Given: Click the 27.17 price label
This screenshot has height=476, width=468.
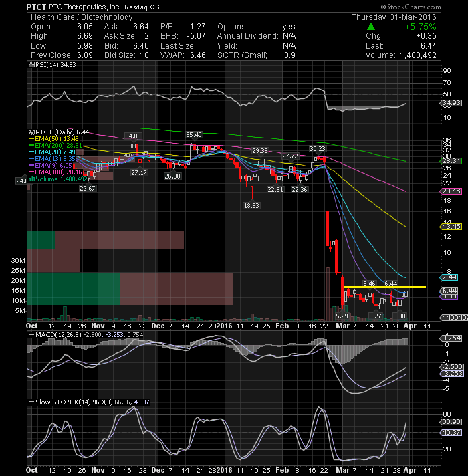Looking at the screenshot, I should coord(139,172).
